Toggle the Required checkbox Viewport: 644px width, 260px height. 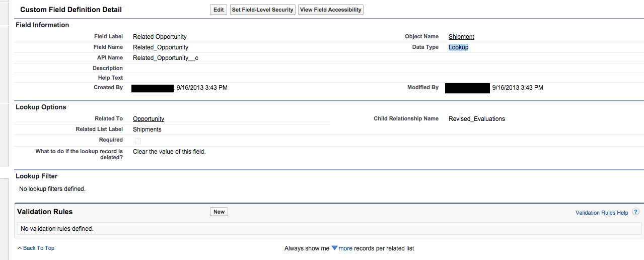coord(138,141)
